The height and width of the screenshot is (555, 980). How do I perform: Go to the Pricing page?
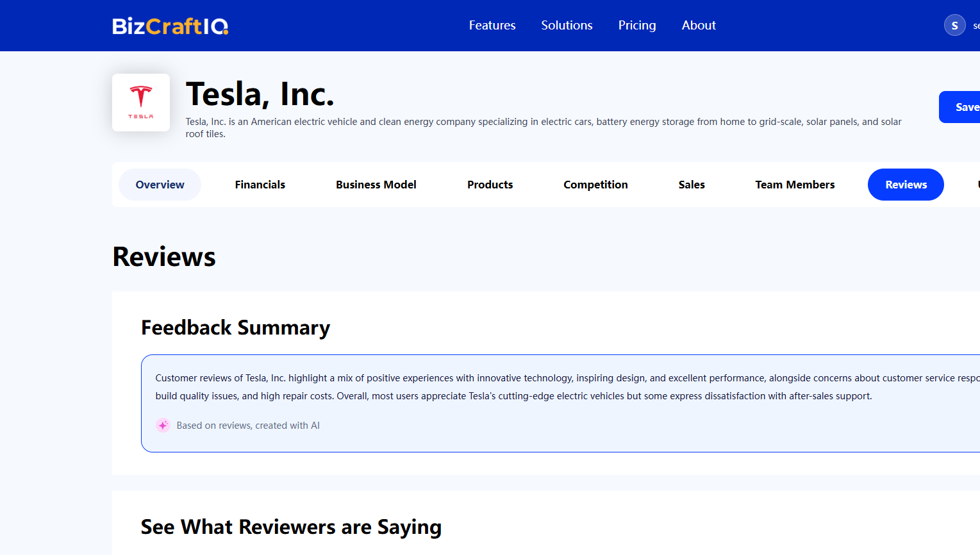(x=637, y=25)
